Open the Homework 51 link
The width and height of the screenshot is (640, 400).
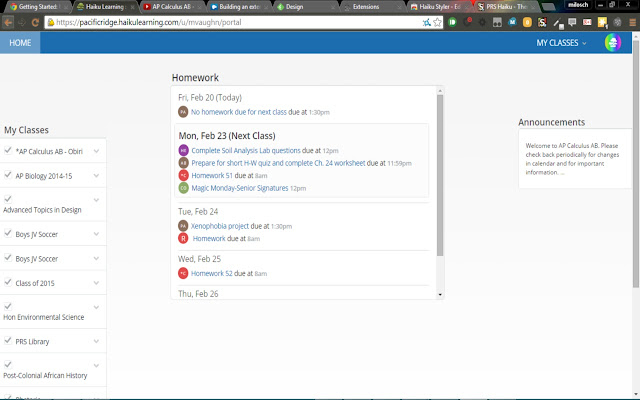[212, 176]
